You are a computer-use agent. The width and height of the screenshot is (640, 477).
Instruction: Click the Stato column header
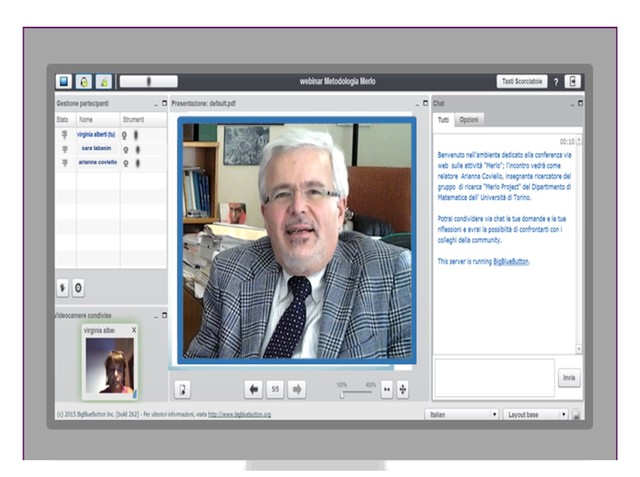coord(62,120)
